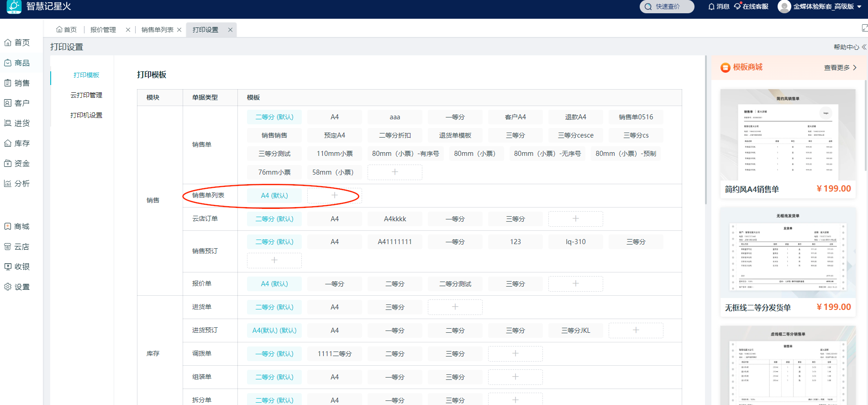Image resolution: width=868 pixels, height=405 pixels.
Task: Open 销售 in the sidebar
Action: point(17,83)
